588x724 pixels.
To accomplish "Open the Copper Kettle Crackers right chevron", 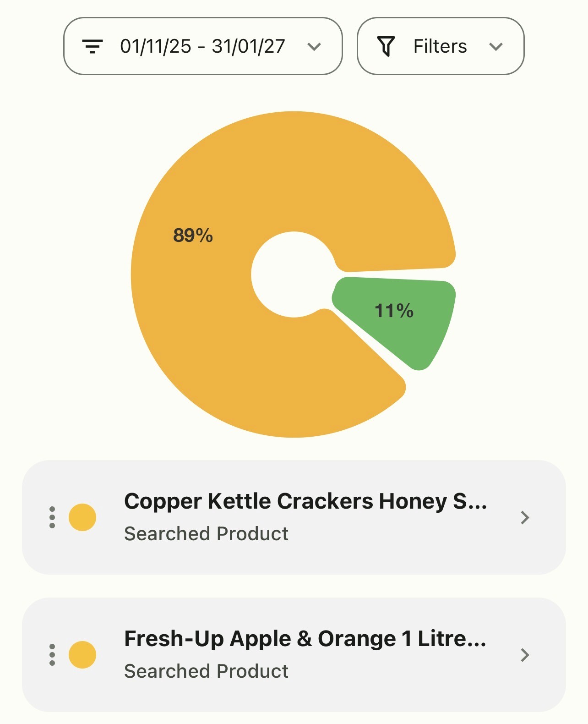I will pyautogui.click(x=525, y=517).
